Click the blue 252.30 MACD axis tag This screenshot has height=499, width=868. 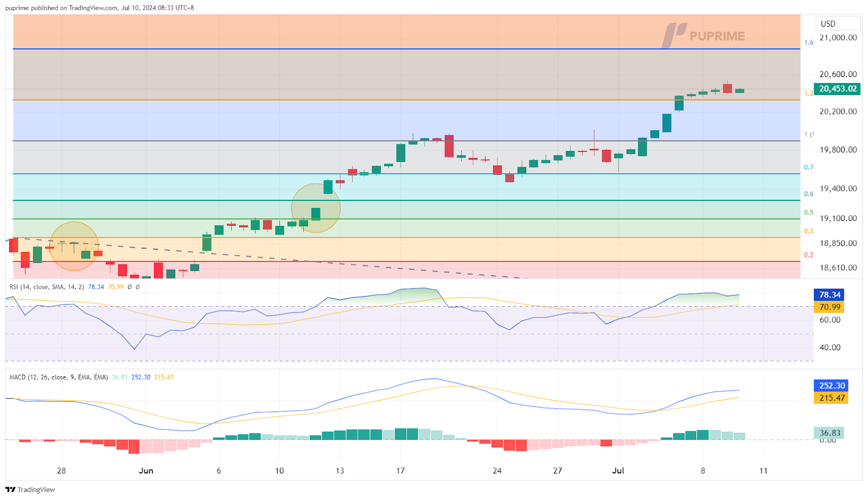[831, 386]
